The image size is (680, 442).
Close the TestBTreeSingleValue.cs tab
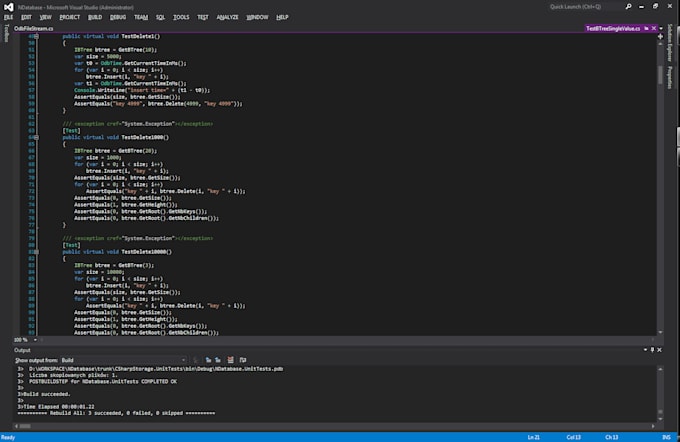654,28
